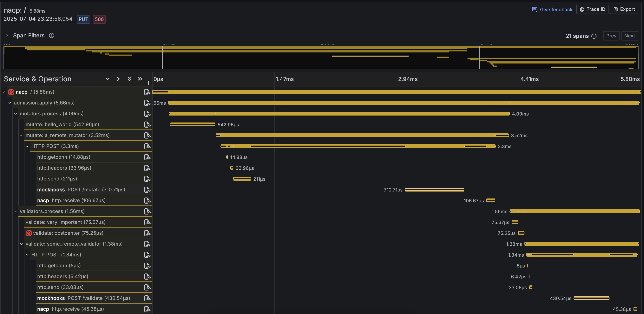Viewport: 644px width, 314px height.
Task: Collapse the HTTP POST (3.3ms) span
Action: pos(27,146)
